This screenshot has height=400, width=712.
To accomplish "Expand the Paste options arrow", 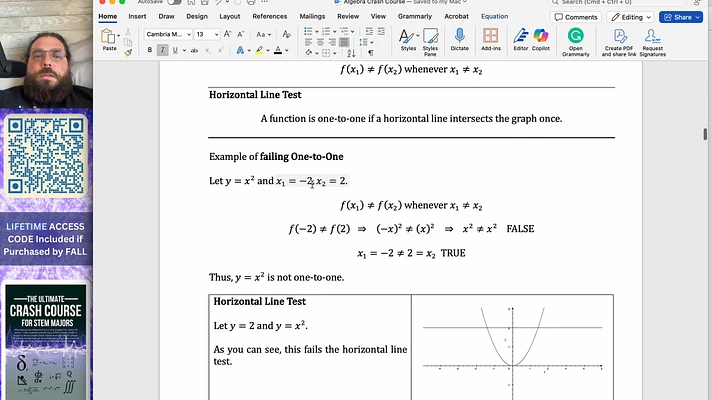I will (119, 35).
